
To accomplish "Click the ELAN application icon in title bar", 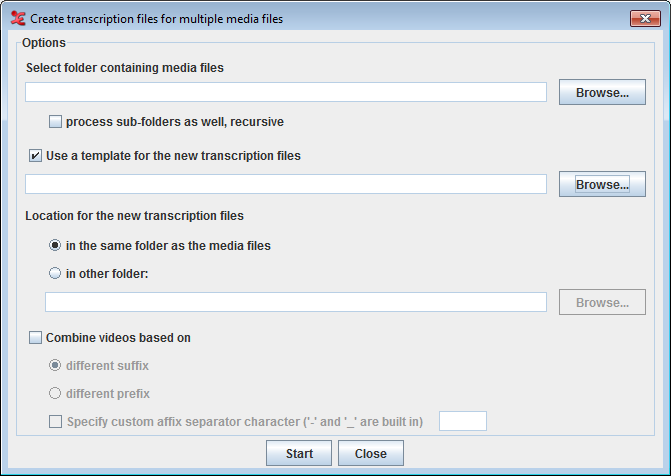I will click(x=18, y=18).
